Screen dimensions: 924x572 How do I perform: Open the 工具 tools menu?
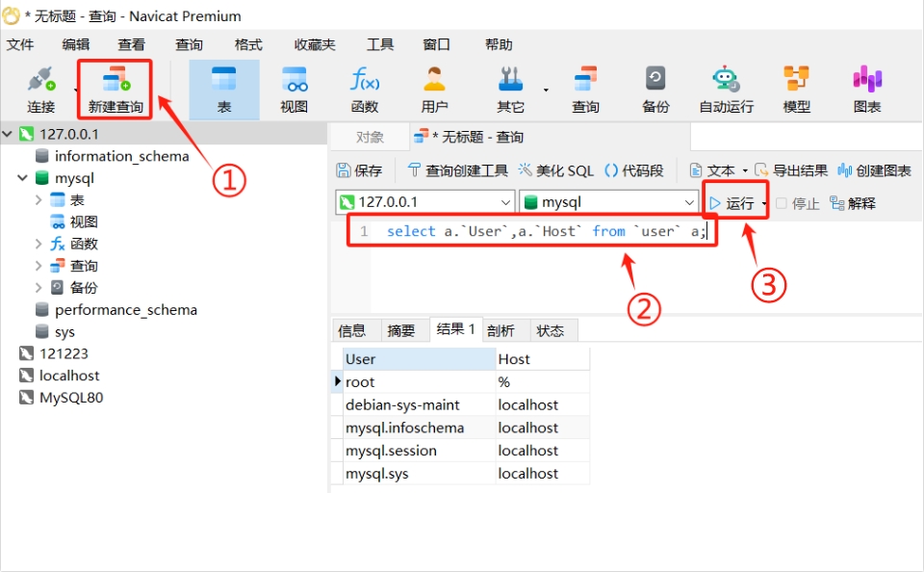[380, 44]
